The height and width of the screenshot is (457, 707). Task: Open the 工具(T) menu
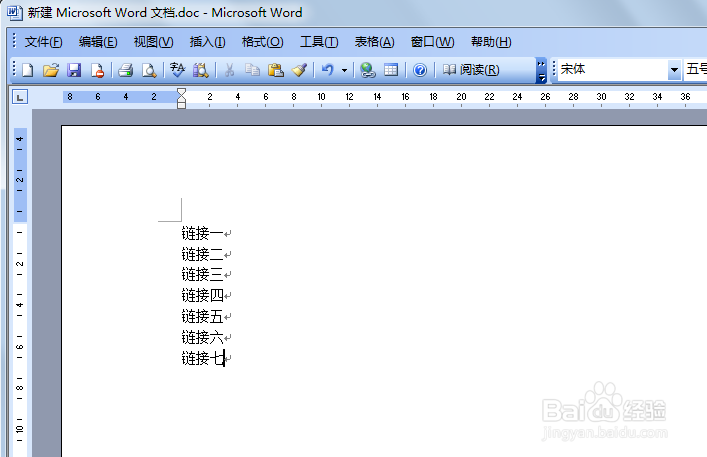(x=319, y=42)
